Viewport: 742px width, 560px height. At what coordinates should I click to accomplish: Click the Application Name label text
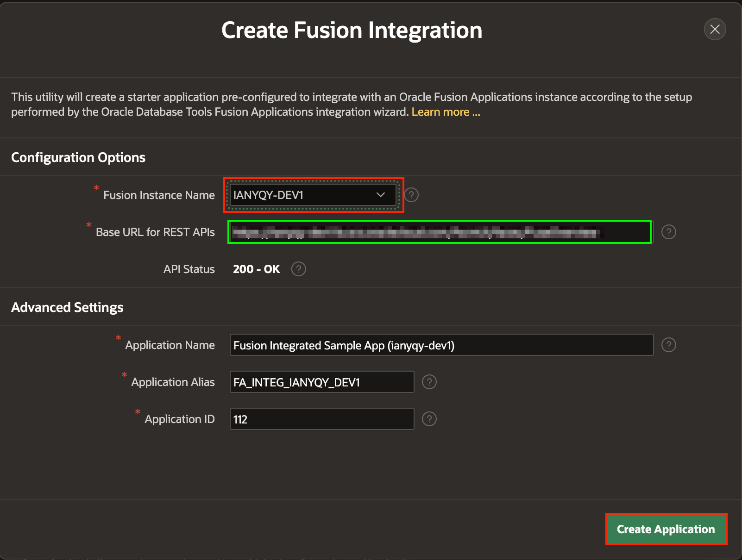[170, 345]
